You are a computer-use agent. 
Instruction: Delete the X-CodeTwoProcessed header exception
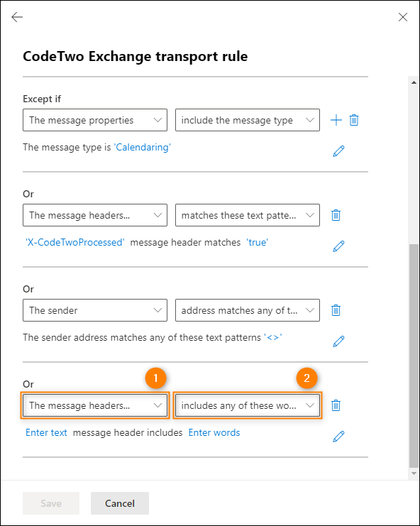[336, 215]
